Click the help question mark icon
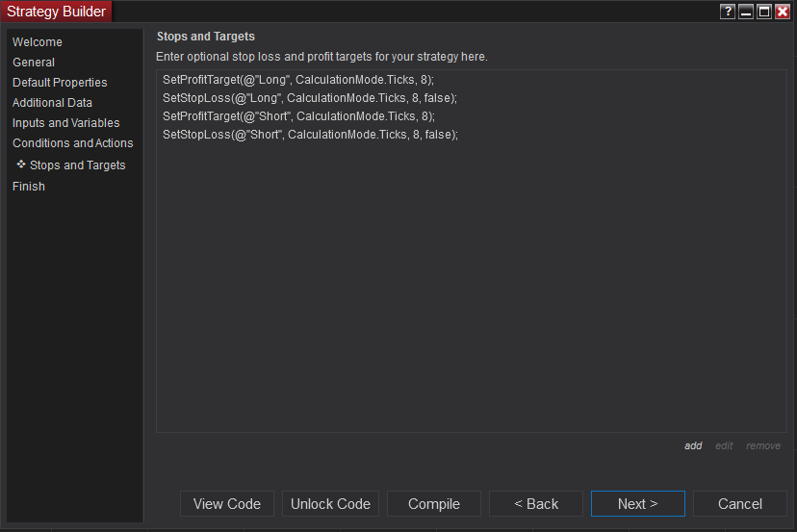 728,12
